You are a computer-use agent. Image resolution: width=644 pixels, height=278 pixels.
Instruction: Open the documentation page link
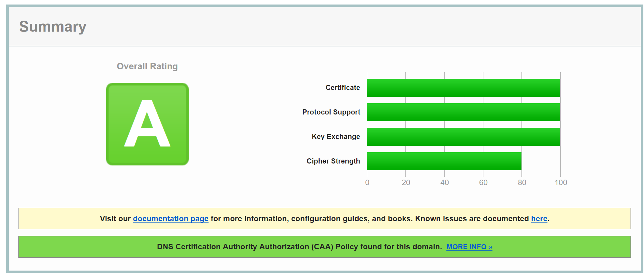pyautogui.click(x=171, y=219)
